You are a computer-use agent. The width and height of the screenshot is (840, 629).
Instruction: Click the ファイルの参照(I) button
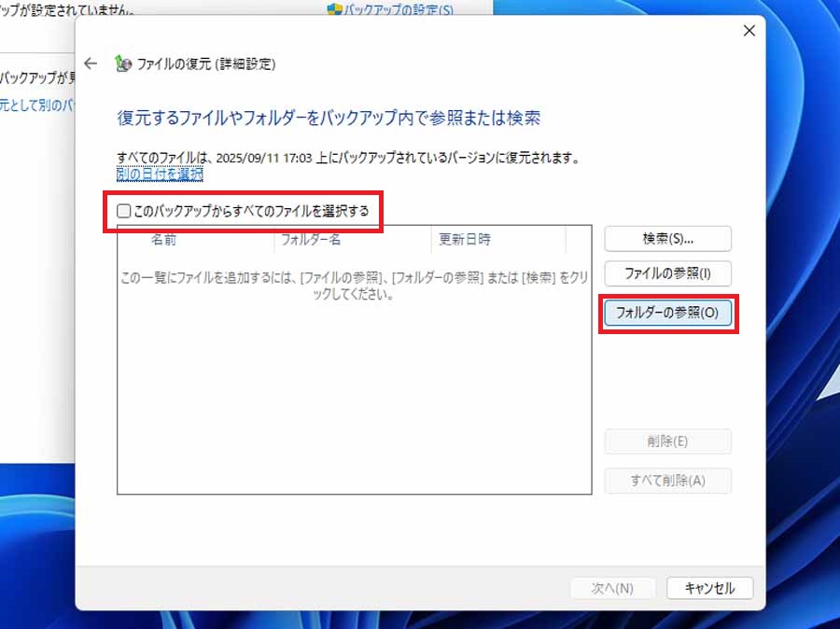667,273
